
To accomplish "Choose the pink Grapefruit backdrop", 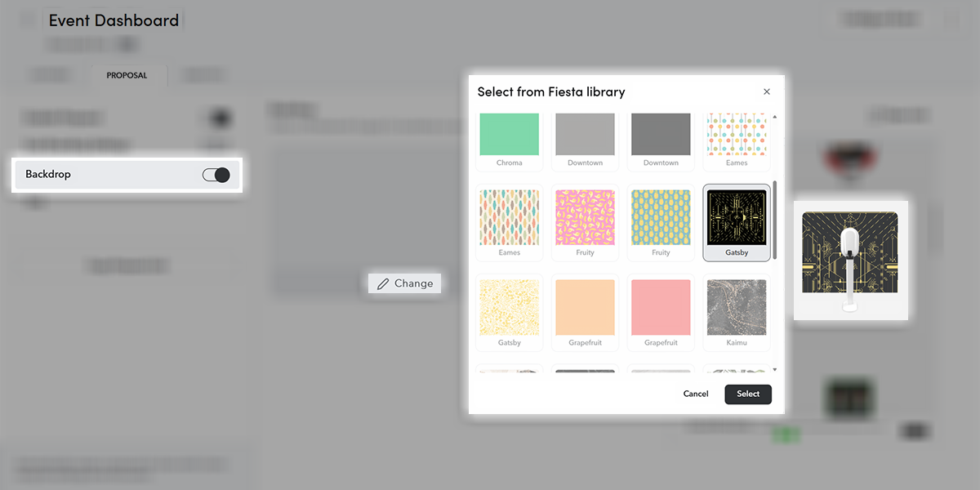I will click(661, 312).
